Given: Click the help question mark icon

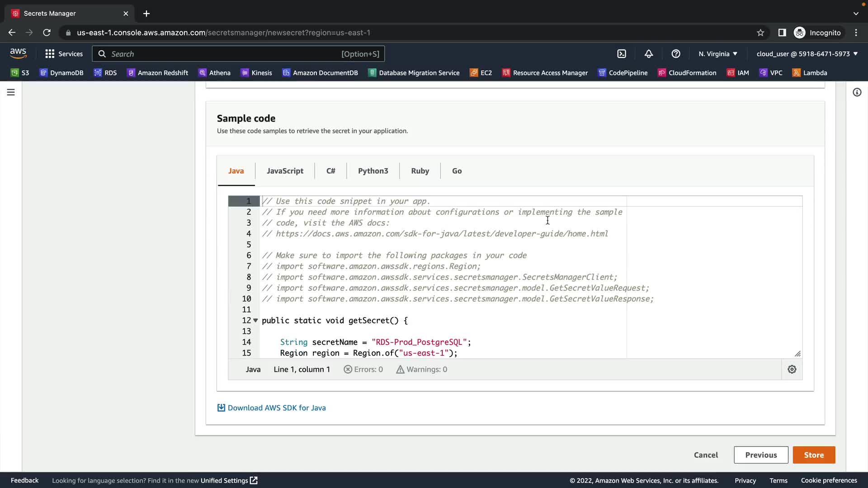Looking at the screenshot, I should point(676,54).
